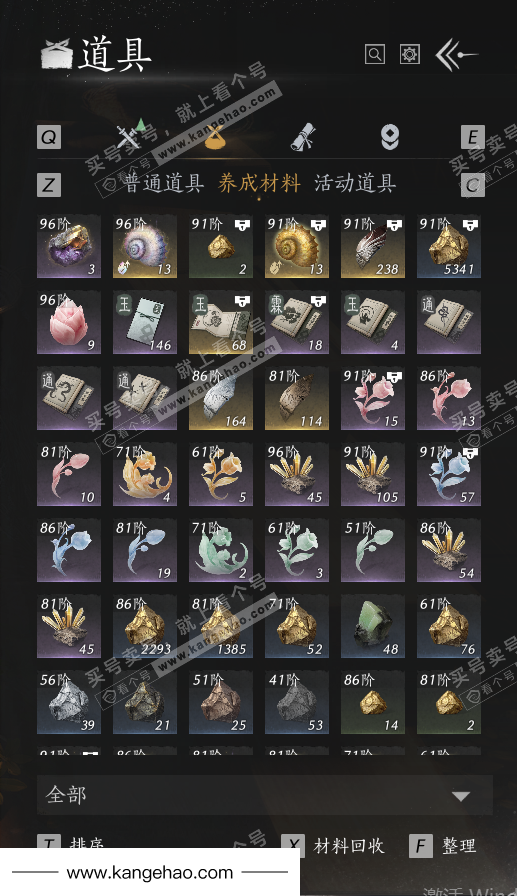Switch to 活动道具 tab
Image resolution: width=517 pixels, height=896 pixels.
(355, 183)
